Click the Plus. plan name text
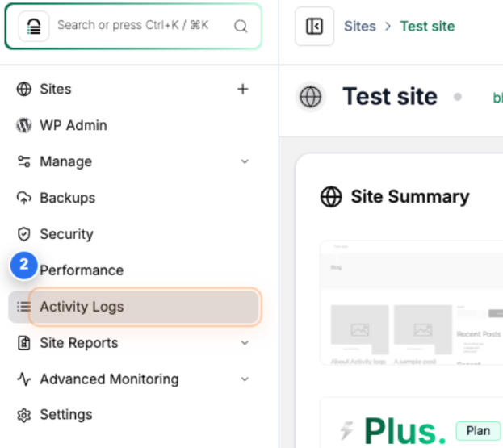Image resolution: width=503 pixels, height=448 pixels. pyautogui.click(x=404, y=431)
